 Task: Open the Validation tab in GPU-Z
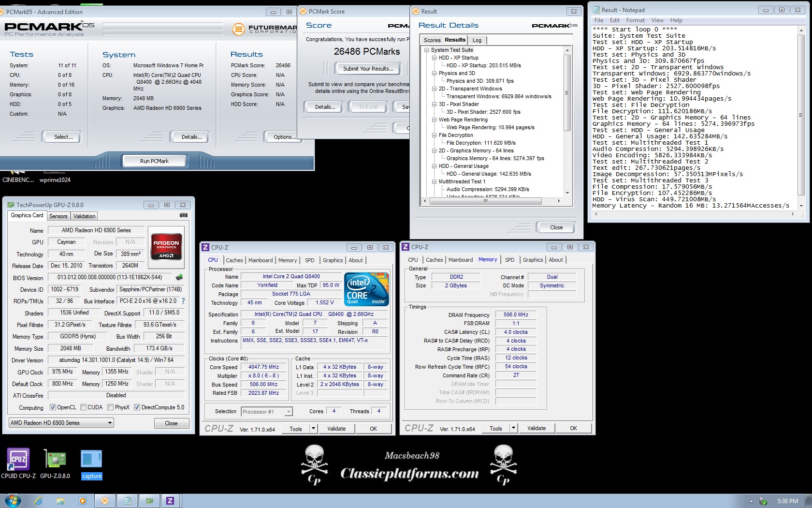point(85,216)
